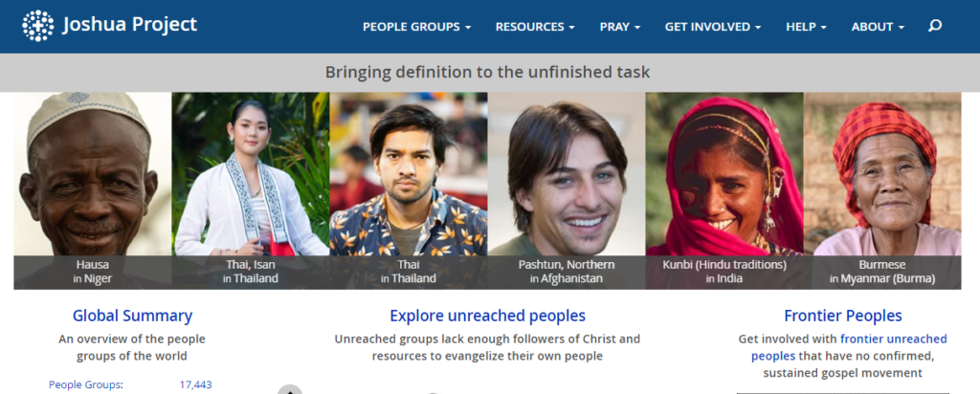Click the Joshua Project logo icon
This screenshot has width=980, height=394.
[38, 26]
